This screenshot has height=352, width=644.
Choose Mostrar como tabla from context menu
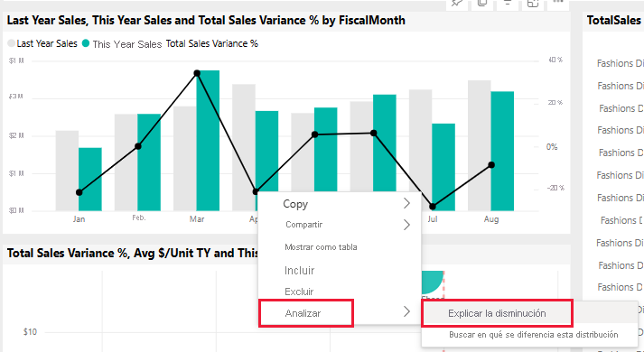click(321, 247)
